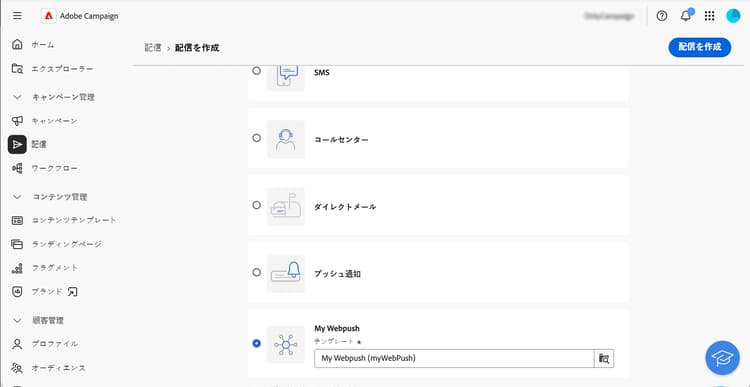Viewport: 750px width, 387px height.
Task: Click the 配信 label in the sidebar
Action: coord(39,144)
